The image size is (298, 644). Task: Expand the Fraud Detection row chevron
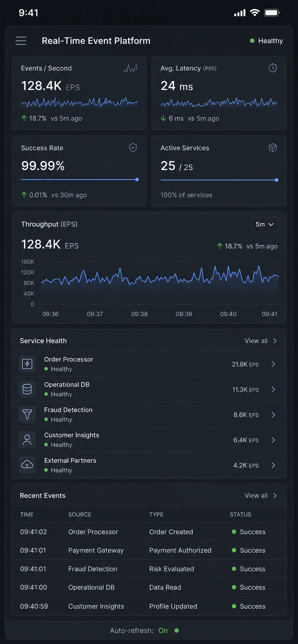tap(273, 415)
